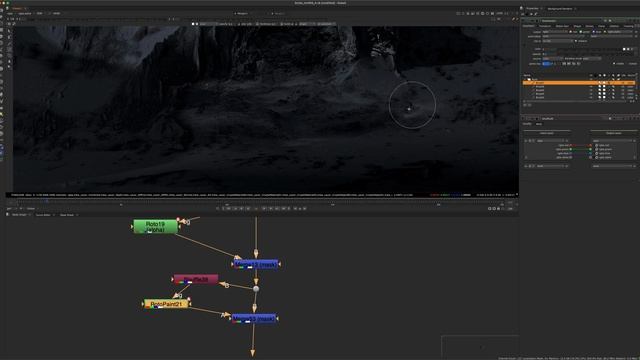640x360 pixels.
Task: Select the Shuffle39 node
Action: [x=196, y=280]
